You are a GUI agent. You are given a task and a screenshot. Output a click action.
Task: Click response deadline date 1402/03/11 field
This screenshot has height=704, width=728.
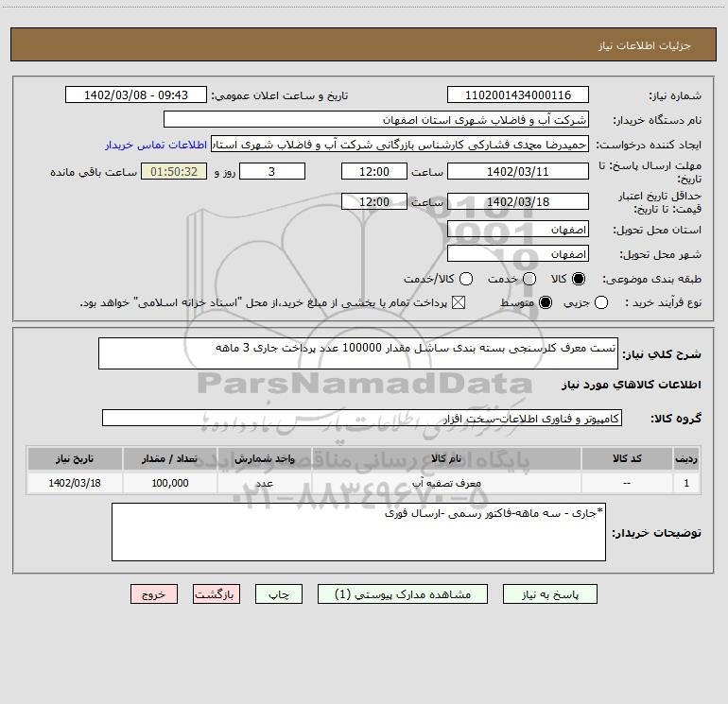[518, 171]
